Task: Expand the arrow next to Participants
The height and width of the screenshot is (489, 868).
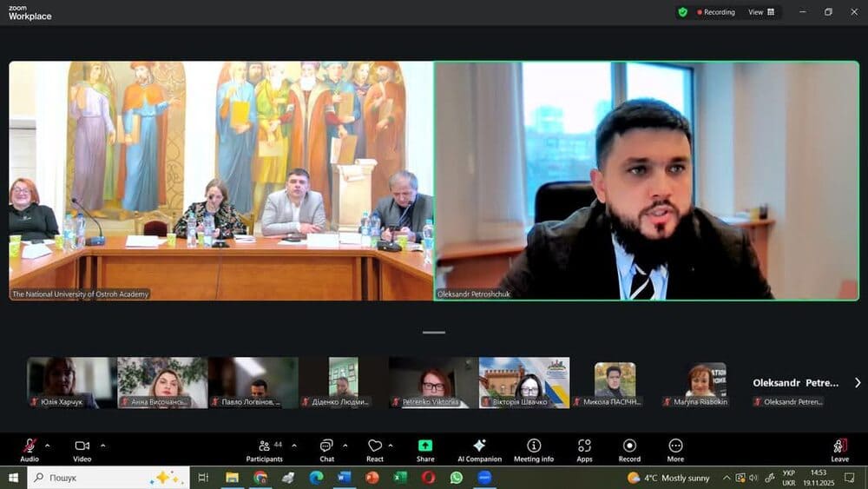Action: tap(293, 446)
